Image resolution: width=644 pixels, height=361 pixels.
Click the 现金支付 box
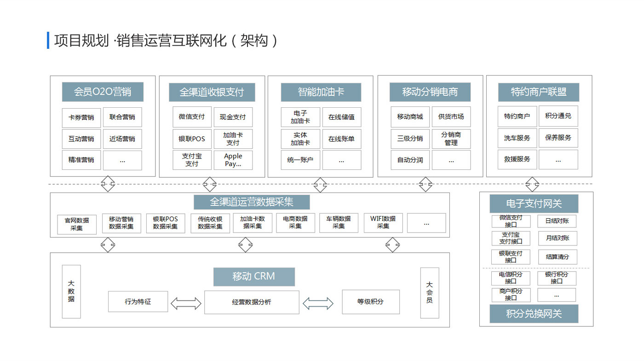233,117
